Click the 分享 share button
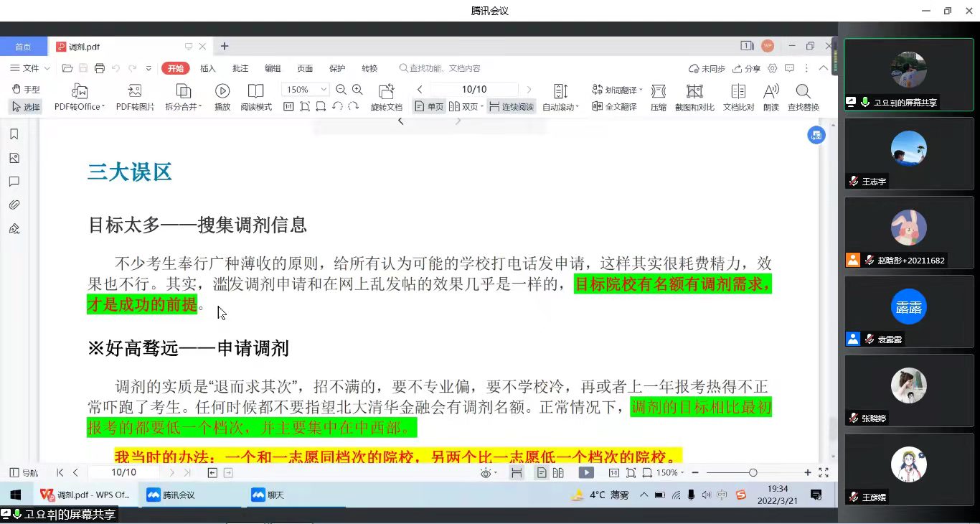Screen dimensions: 980x524 (746, 68)
